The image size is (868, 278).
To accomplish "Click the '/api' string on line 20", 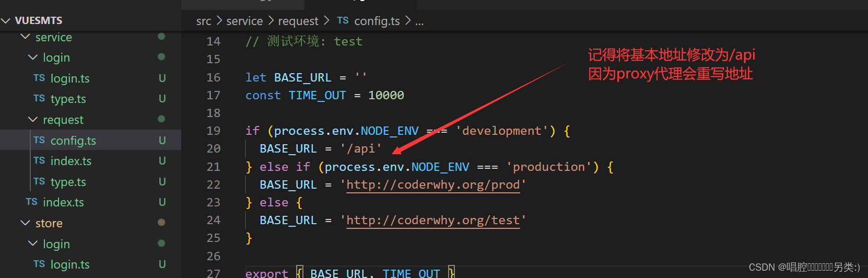I will point(361,149).
